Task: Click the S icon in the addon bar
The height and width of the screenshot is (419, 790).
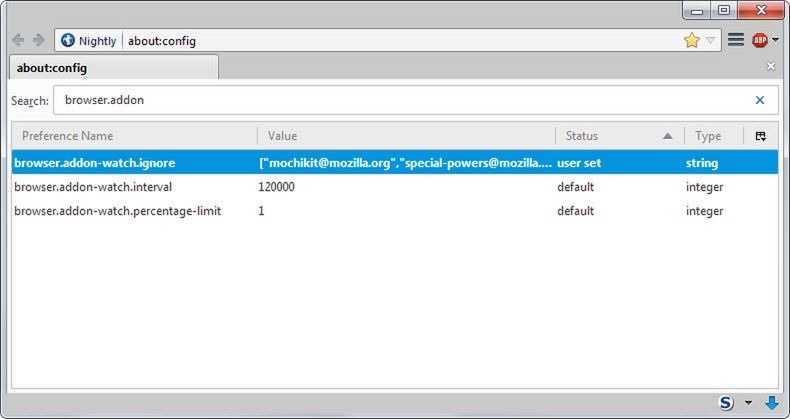Action: pyautogui.click(x=726, y=402)
